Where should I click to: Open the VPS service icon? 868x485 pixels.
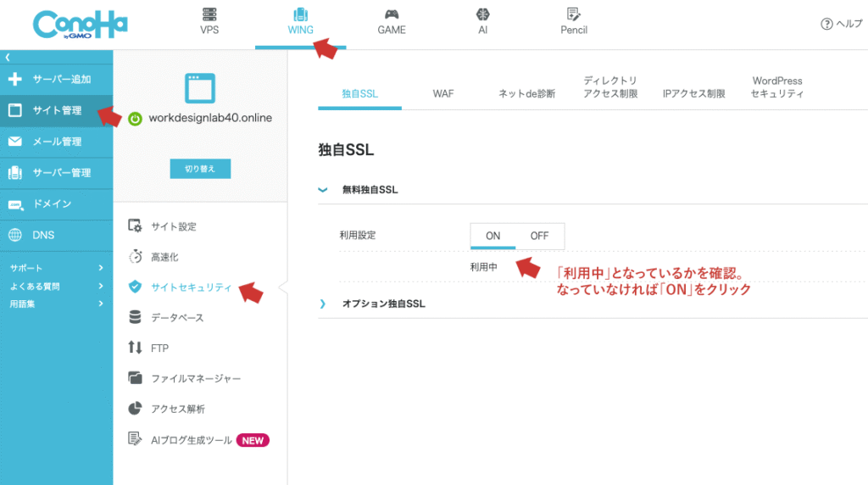click(x=209, y=14)
